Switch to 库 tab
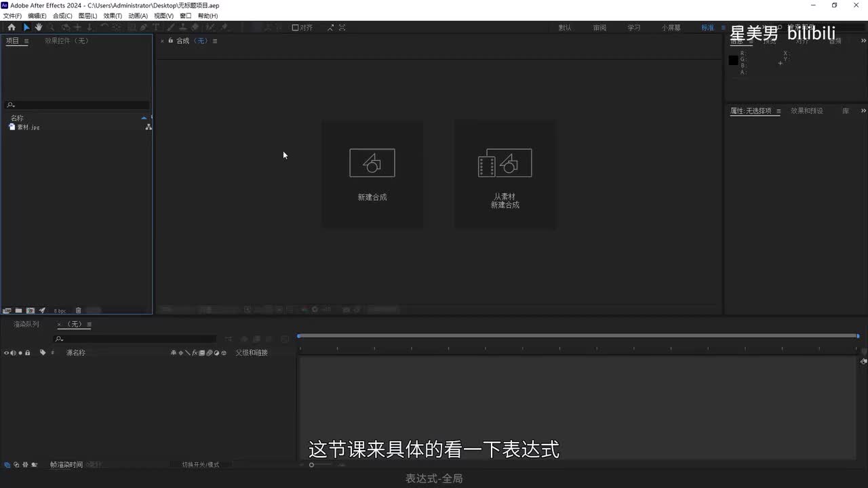Image resolution: width=868 pixels, height=488 pixels. [845, 111]
